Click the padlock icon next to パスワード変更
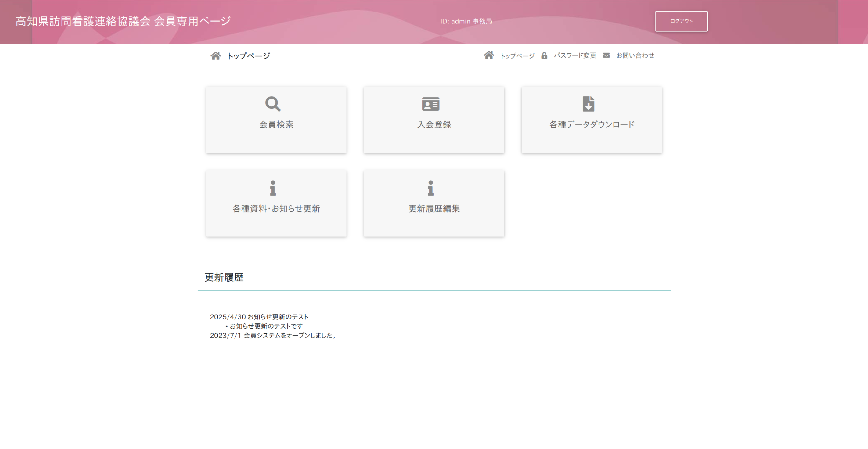Viewport: 868px width, 449px height. click(544, 55)
